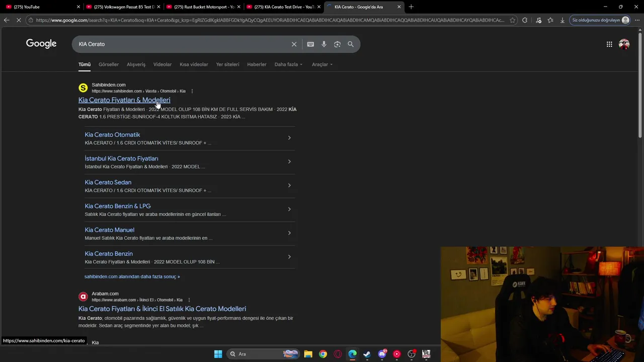Expand Kia Cerato Benzin & LPG chevron
Viewport: 644px width, 362px height.
point(289,209)
